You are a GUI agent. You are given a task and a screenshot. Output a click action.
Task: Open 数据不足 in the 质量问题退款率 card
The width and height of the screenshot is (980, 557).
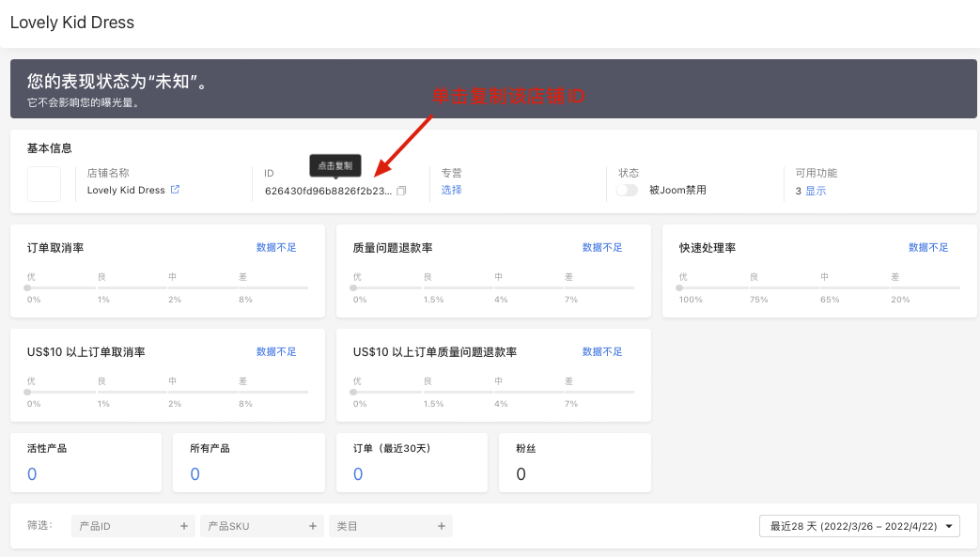click(x=601, y=247)
